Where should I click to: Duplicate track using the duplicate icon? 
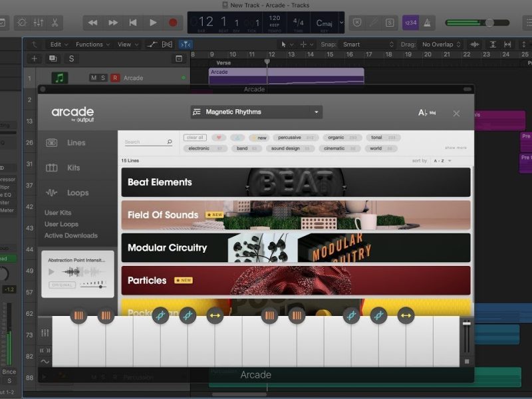[x=53, y=59]
